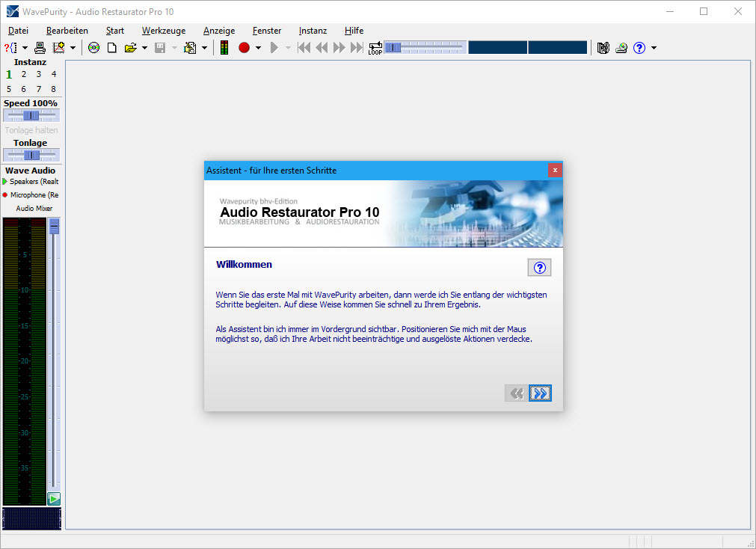Switch to instance 8

[54, 89]
